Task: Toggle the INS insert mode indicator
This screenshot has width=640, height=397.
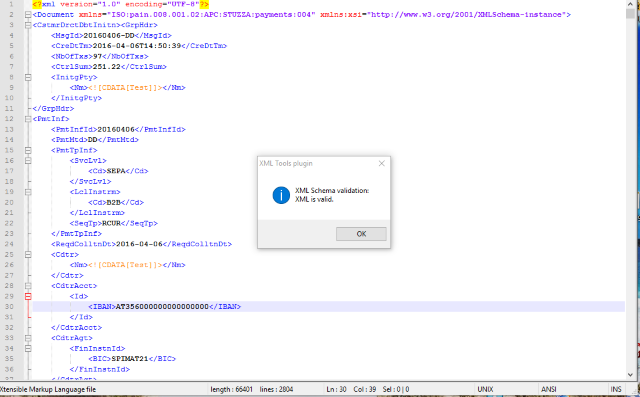Action: [616, 389]
